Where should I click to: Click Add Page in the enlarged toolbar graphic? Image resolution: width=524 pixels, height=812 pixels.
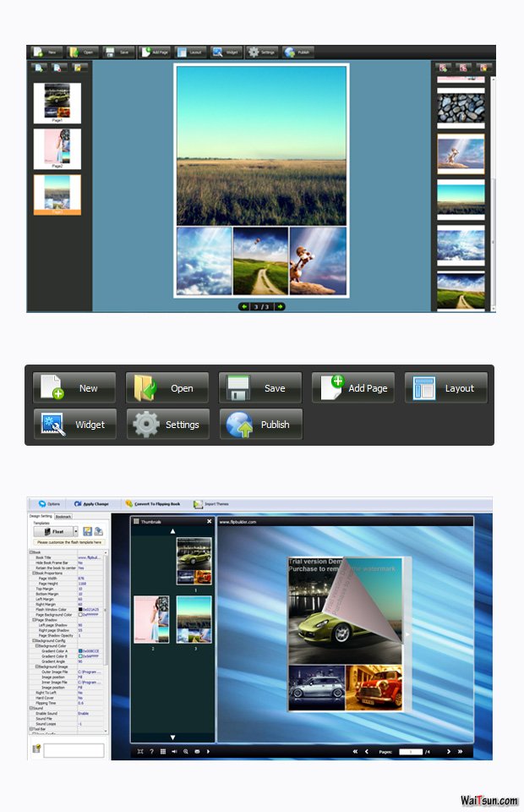[x=353, y=388]
